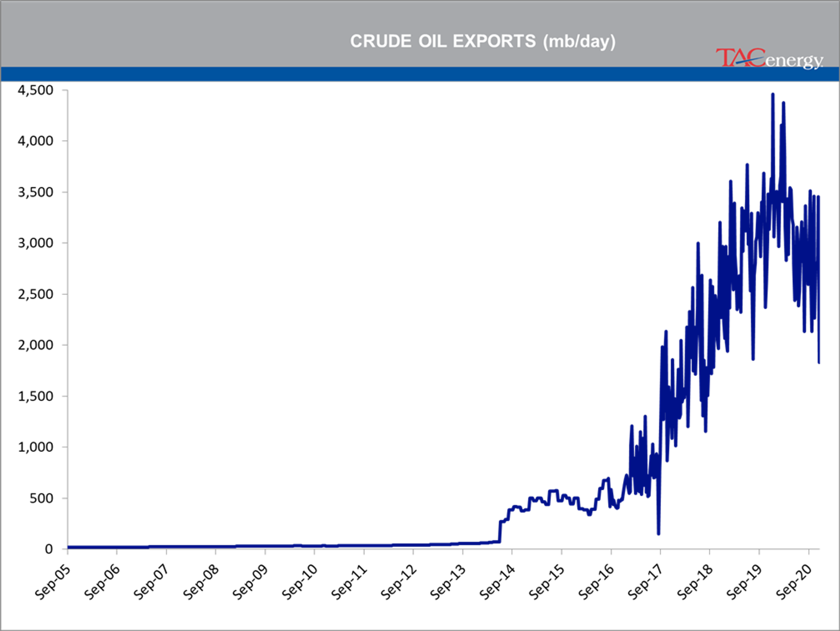Click the TAC energy logo
Screen dimensions: 840x631
(x=769, y=59)
